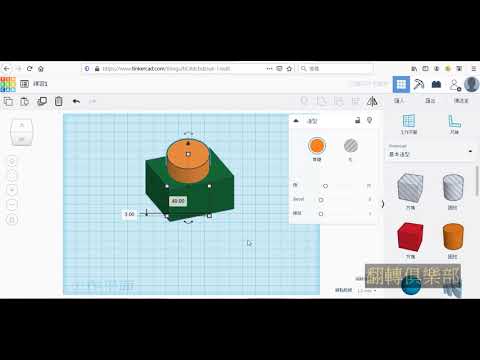Select the Workplane tool
The image size is (480, 360).
409,124
